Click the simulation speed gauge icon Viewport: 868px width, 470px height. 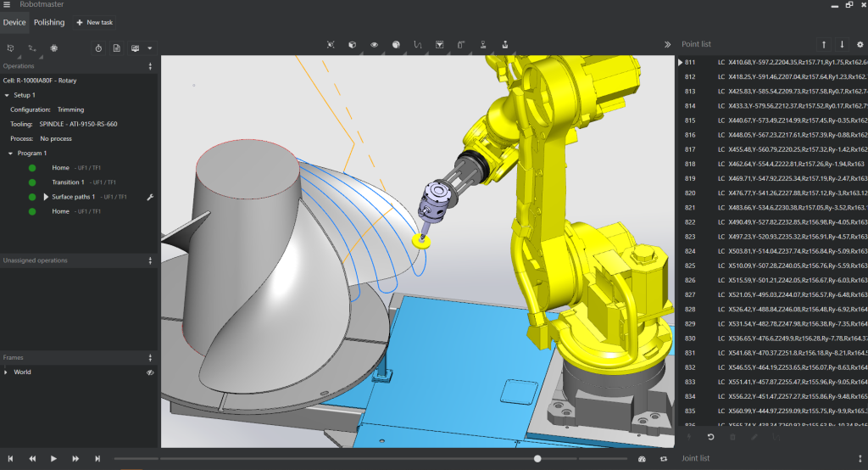(x=642, y=459)
